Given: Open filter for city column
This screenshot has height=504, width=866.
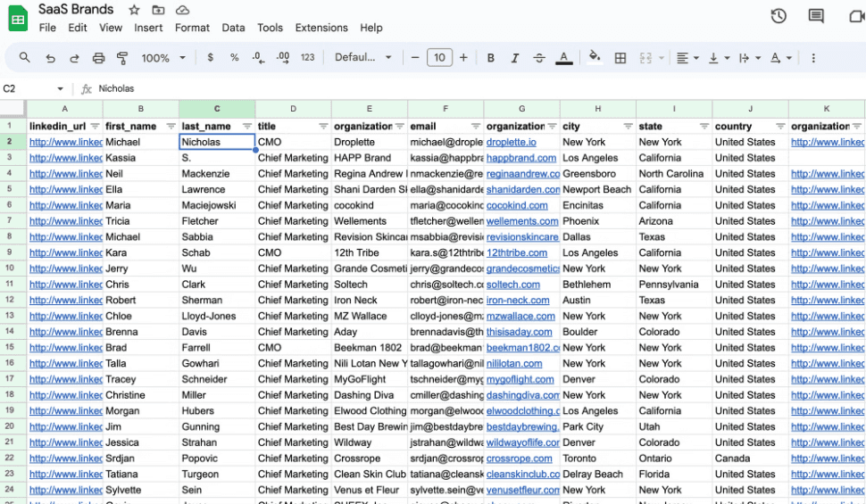Looking at the screenshot, I should coord(628,127).
